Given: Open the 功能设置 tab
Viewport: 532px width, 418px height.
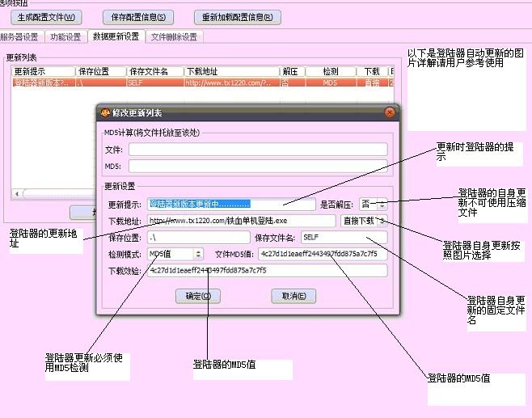Looking at the screenshot, I should [65, 36].
